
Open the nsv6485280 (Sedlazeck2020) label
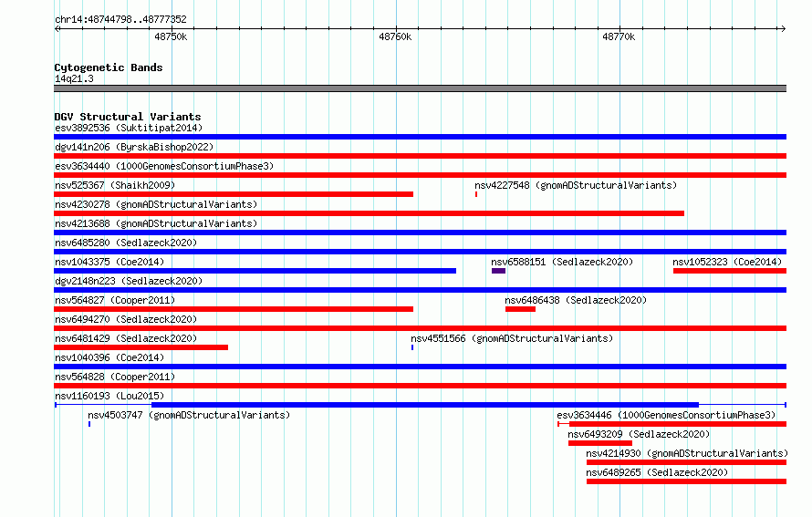coord(126,243)
